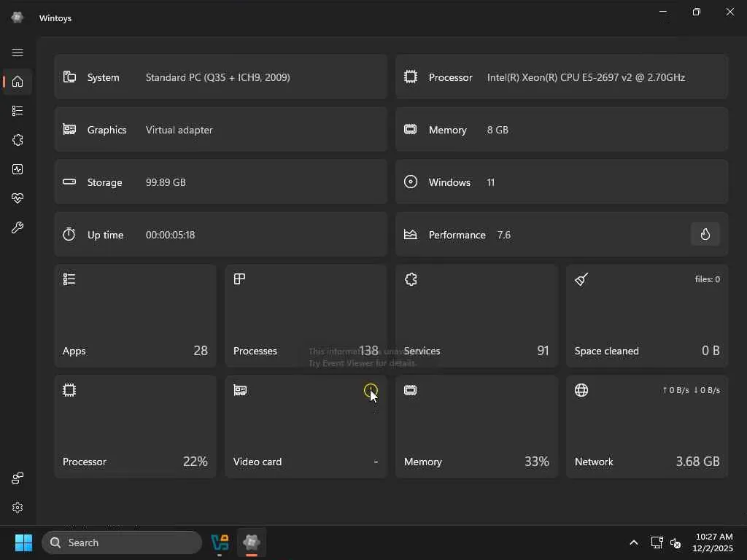Click the Memory module icon in the 8 GB row
Viewport: 747px width, 560px height.
[410, 129]
